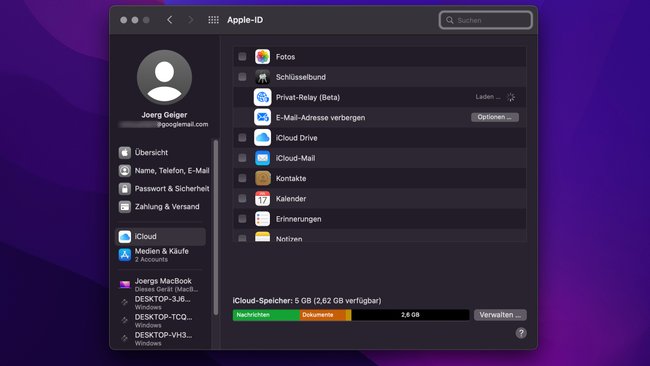This screenshot has width=650, height=366.
Task: Click the orange Dokumente storage segment
Action: pos(323,315)
